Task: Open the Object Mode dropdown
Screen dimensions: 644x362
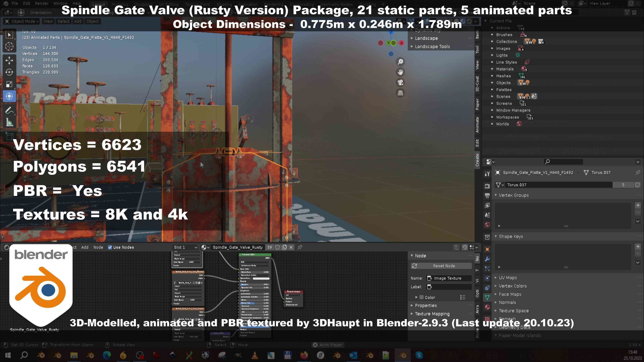Action: (x=22, y=21)
